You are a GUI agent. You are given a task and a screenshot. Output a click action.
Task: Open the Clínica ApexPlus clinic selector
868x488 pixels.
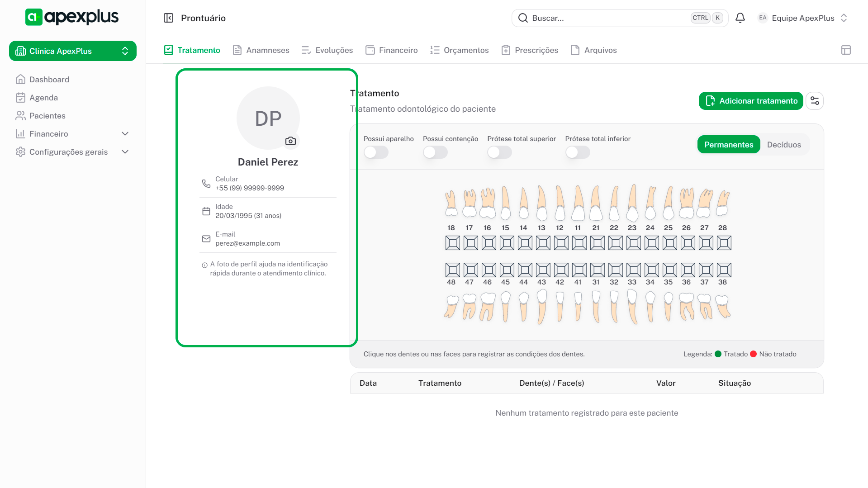pos(73,51)
